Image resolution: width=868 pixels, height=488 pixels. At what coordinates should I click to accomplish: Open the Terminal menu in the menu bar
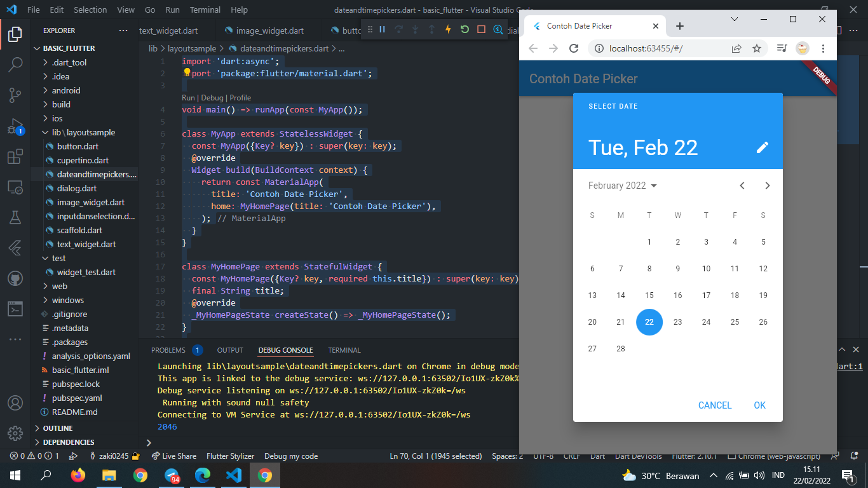205,10
